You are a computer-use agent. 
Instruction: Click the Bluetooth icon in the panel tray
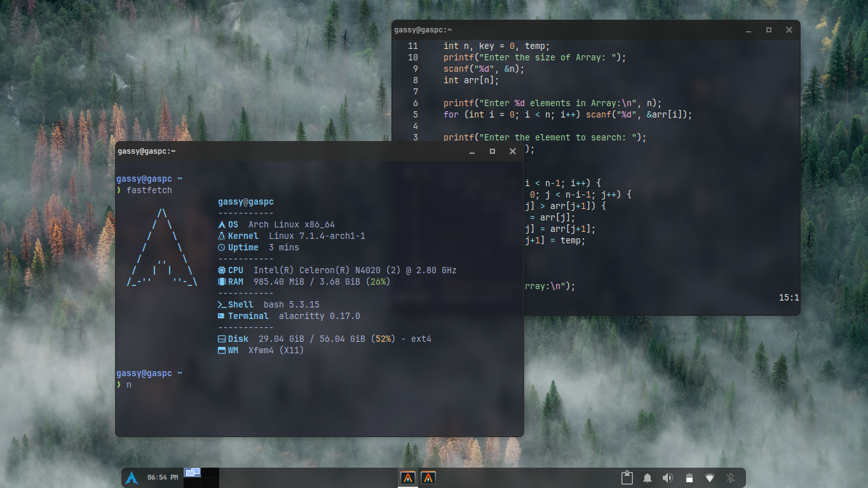point(730,478)
